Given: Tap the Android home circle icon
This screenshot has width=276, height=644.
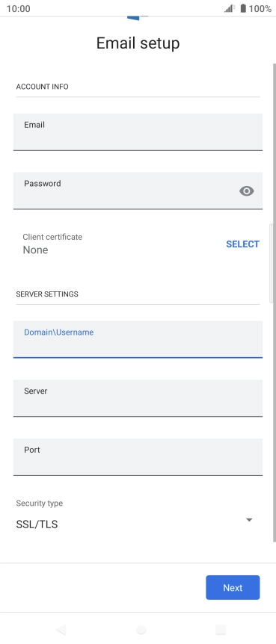Looking at the screenshot, I should tap(141, 630).
